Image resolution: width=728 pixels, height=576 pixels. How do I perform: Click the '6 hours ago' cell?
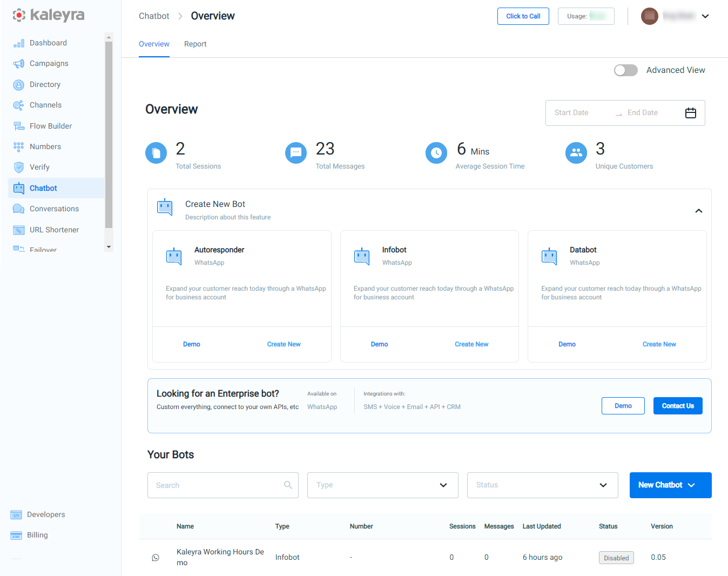tap(542, 558)
